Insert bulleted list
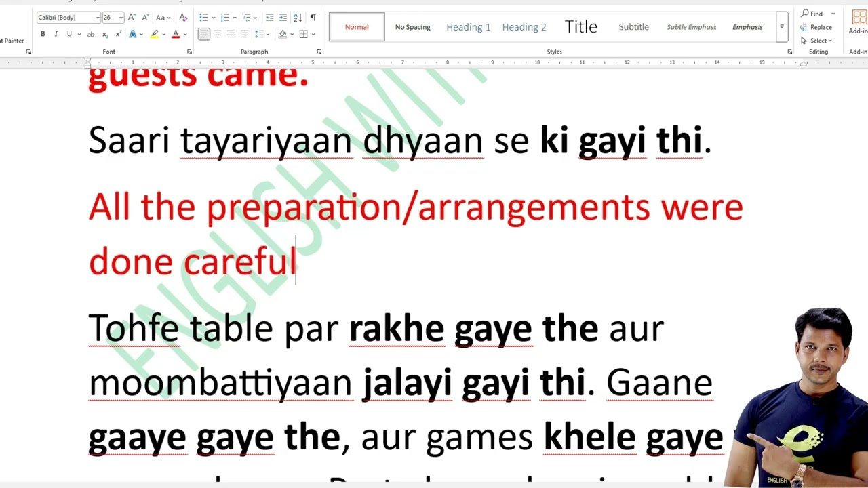The height and width of the screenshot is (488, 868). pyautogui.click(x=203, y=17)
